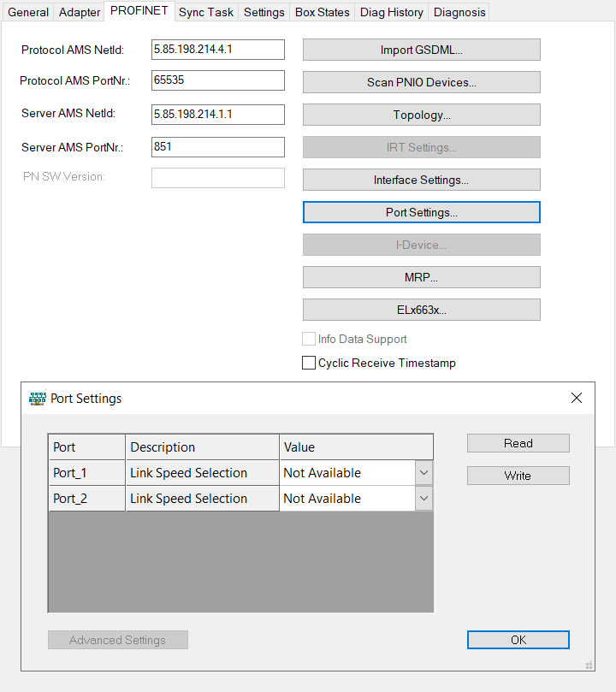Click the Protocol AMS PortNr field
The image size is (616, 692).
pyautogui.click(x=218, y=80)
